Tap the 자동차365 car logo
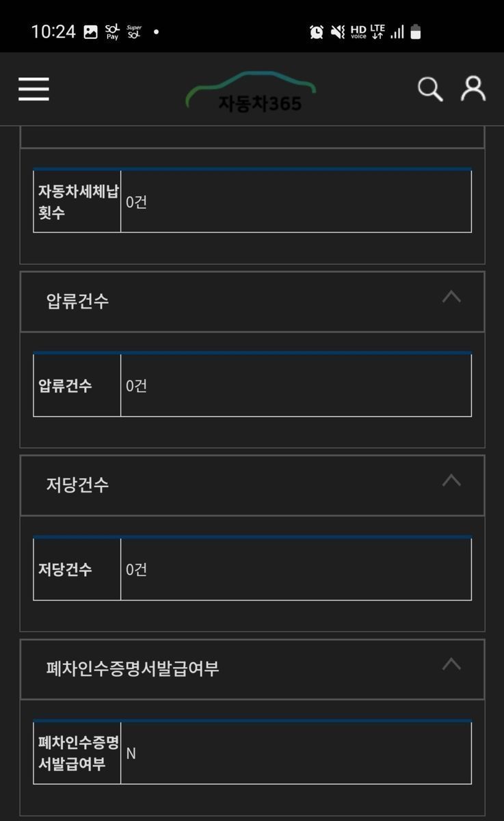 [x=251, y=92]
